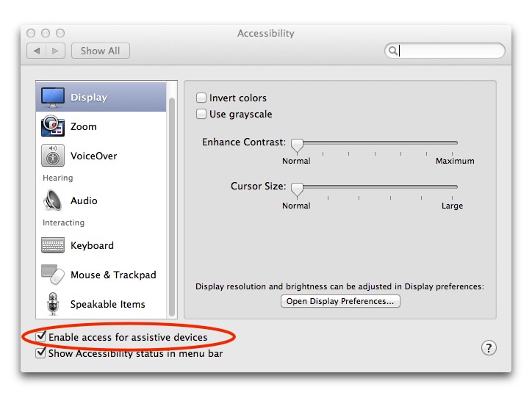This screenshot has width=532, height=398.
Task: Toggle Show Accessibility status in menu bar
Action: 40,353
